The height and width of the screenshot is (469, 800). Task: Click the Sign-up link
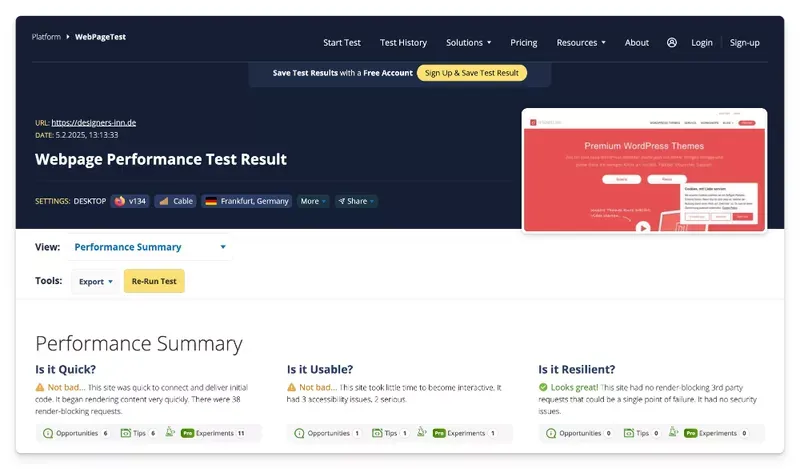click(x=744, y=43)
